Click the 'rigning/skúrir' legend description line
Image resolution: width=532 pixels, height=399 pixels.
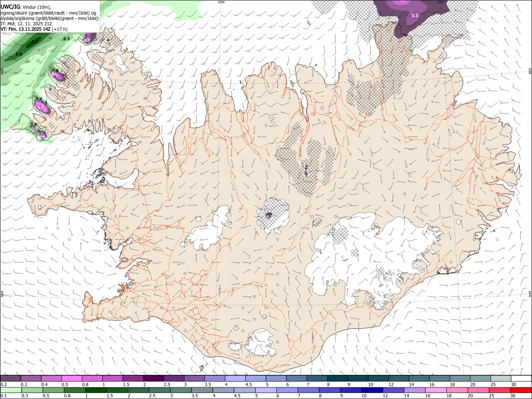point(49,13)
